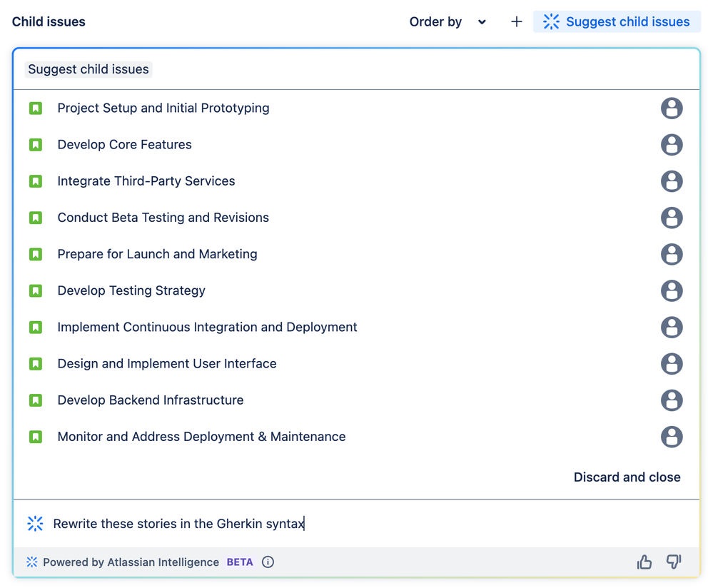Viewport: 713px width, 588px height.
Task: Click the avatar next to Conduct Beta Testing and Revisions
Action: pos(672,218)
